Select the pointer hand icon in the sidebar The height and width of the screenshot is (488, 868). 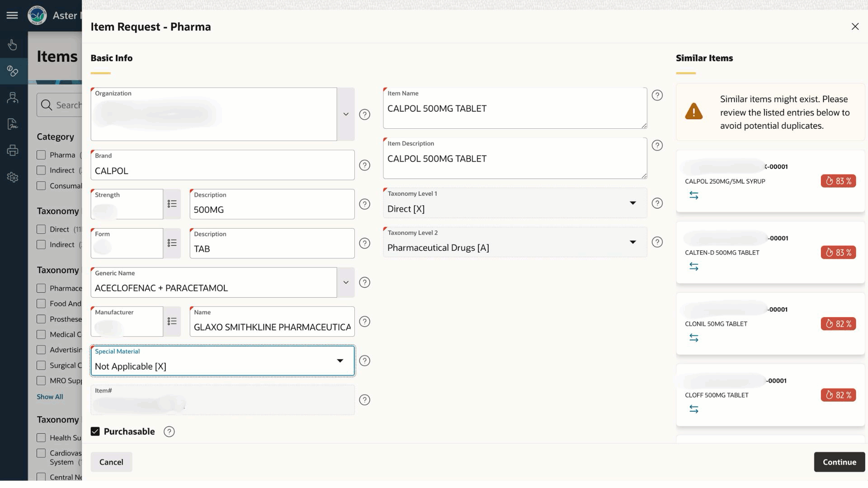(12, 45)
